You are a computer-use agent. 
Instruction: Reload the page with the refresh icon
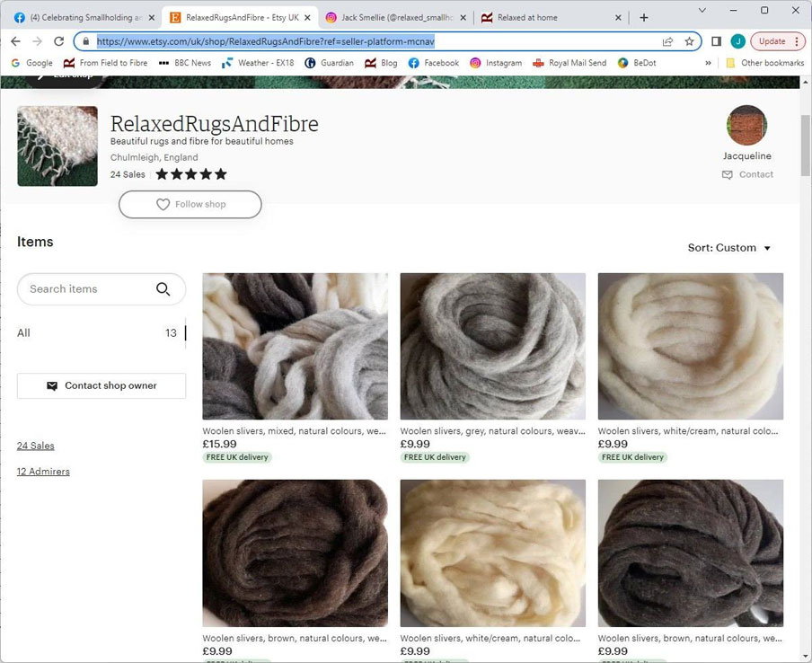[x=59, y=41]
